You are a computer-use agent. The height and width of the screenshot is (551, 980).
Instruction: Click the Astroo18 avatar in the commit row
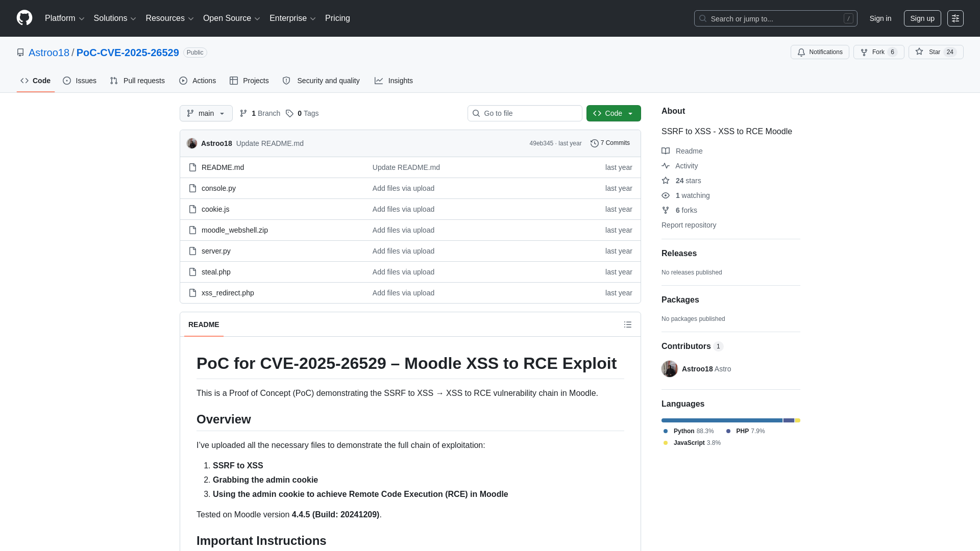click(192, 143)
